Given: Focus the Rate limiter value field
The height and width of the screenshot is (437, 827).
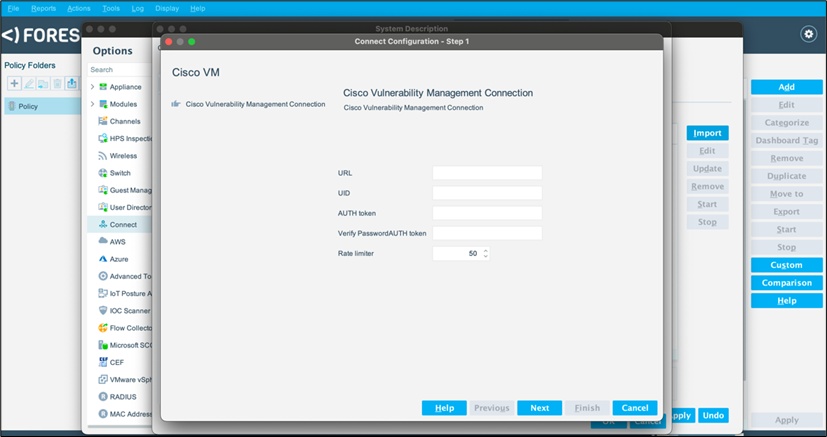Looking at the screenshot, I should coord(457,254).
